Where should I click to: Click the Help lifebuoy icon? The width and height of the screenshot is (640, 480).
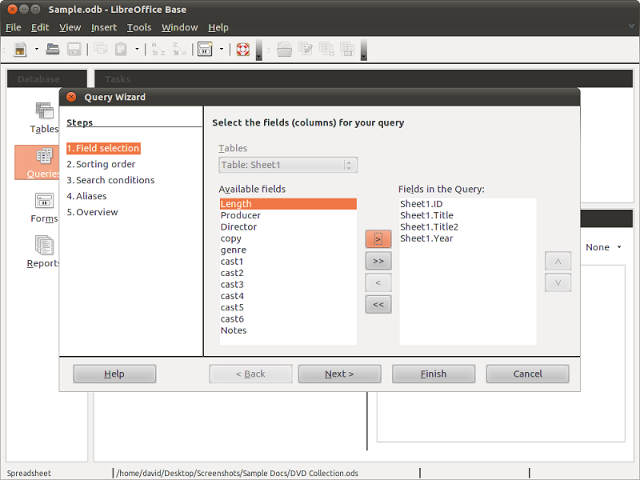coord(243,50)
